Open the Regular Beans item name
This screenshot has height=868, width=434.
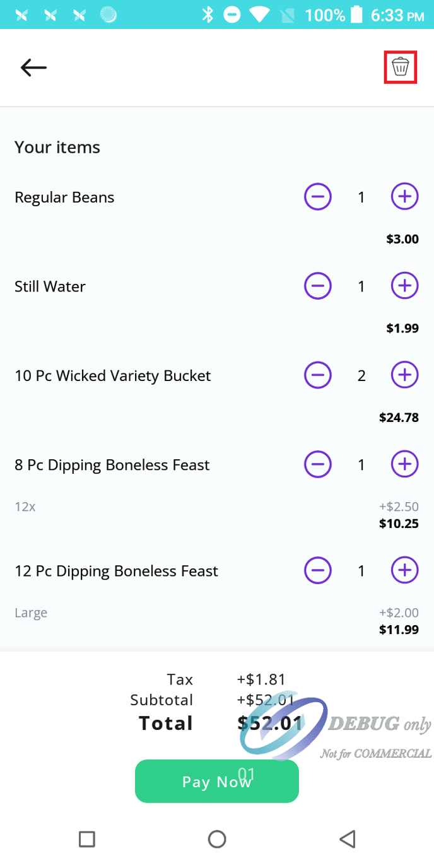64,197
